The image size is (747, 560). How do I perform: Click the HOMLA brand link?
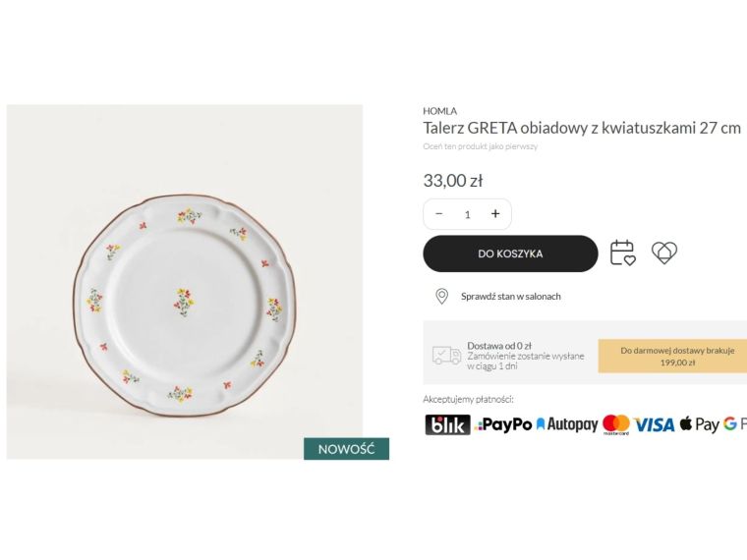pos(439,111)
